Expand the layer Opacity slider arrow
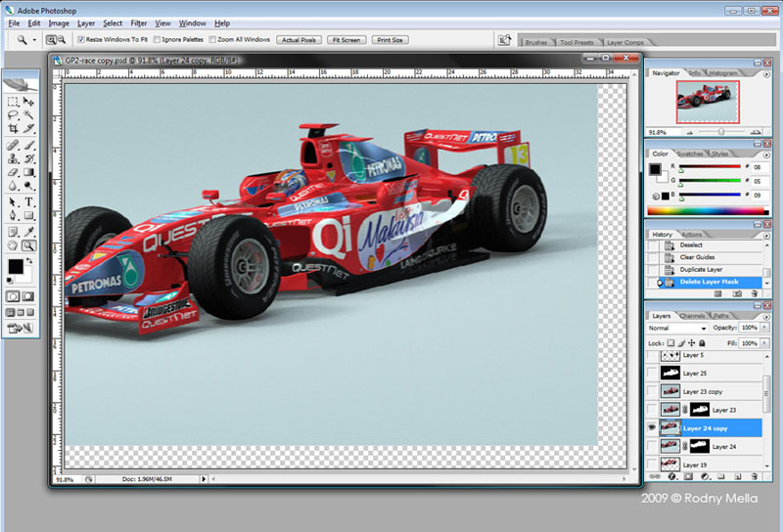Image resolution: width=783 pixels, height=532 pixels. (x=764, y=328)
